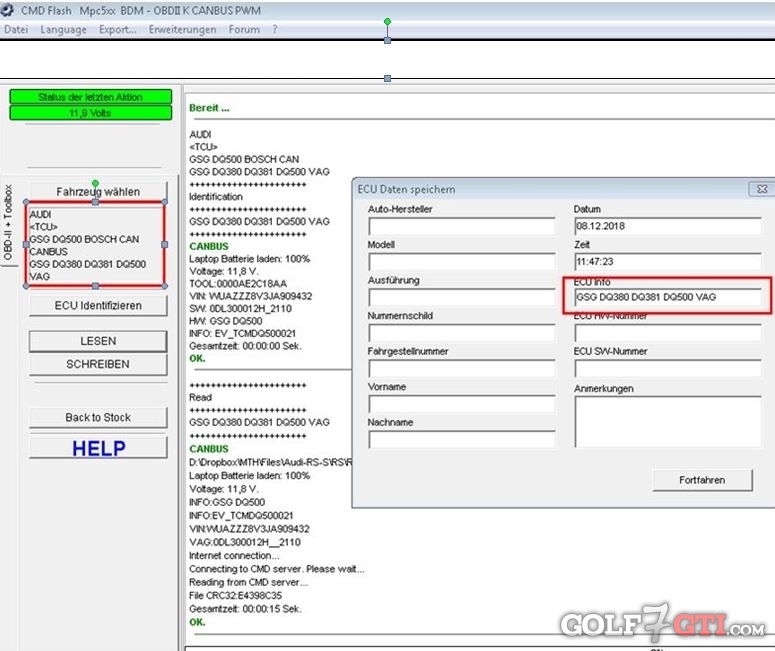Click the Back to Stock button
775x651 pixels.
[98, 418]
